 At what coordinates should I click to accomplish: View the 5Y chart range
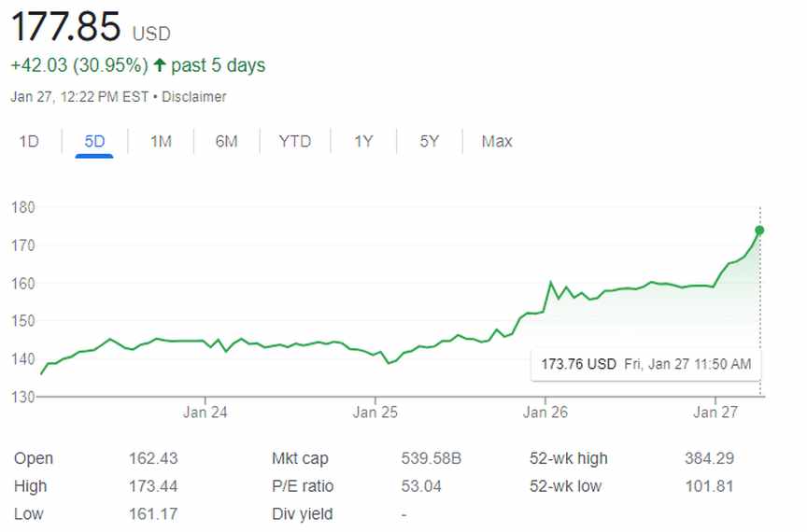(429, 142)
